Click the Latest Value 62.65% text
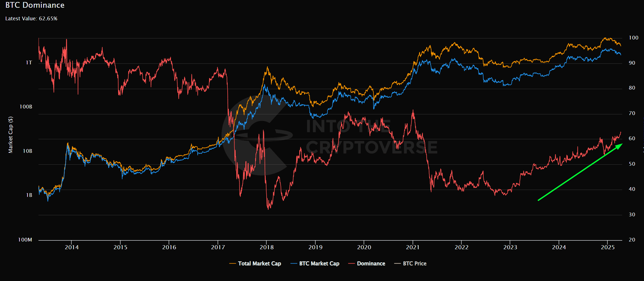 tap(31, 19)
